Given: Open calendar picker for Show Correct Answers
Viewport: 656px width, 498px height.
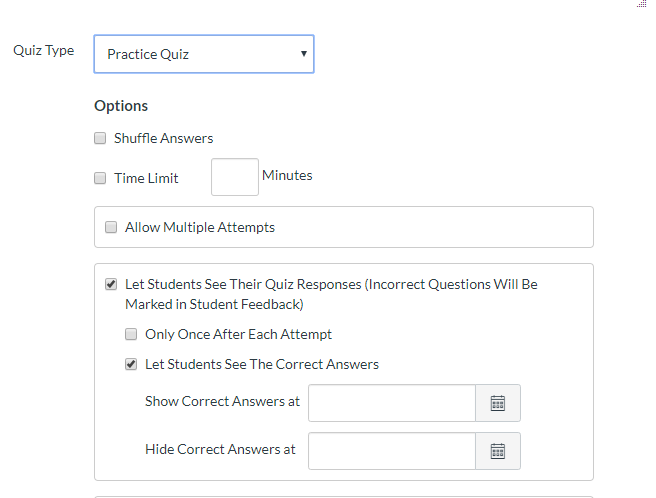Looking at the screenshot, I should [x=498, y=403].
